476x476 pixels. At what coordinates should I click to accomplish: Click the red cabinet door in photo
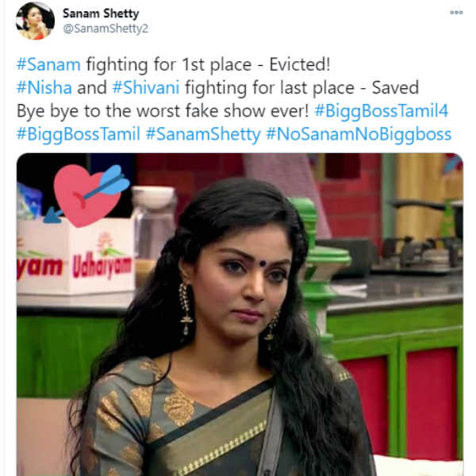coord(431,402)
